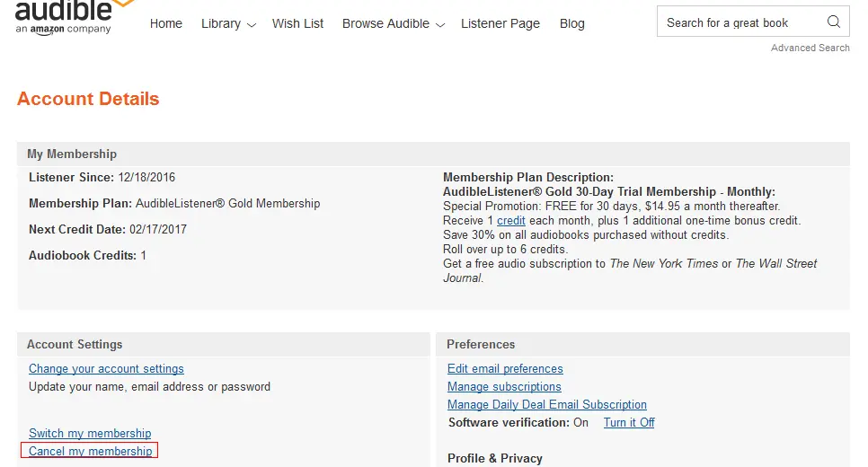Open 'Edit email preferences'
This screenshot has height=467, width=868.
click(x=505, y=368)
